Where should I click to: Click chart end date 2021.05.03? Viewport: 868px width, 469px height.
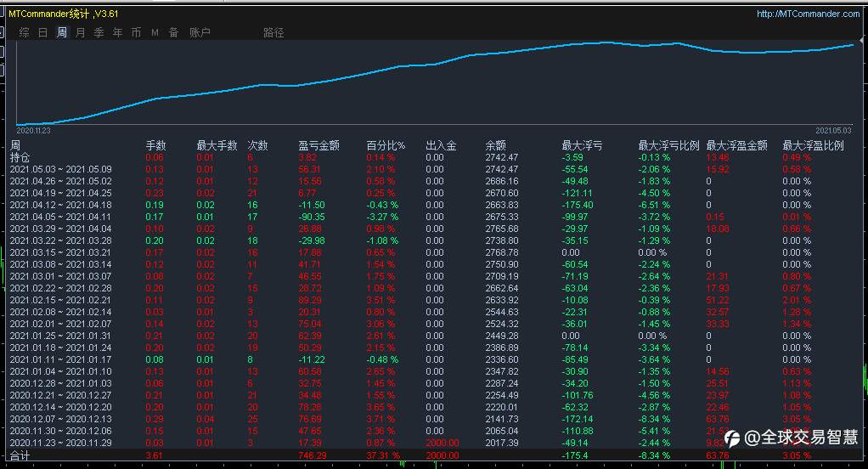tap(834, 131)
